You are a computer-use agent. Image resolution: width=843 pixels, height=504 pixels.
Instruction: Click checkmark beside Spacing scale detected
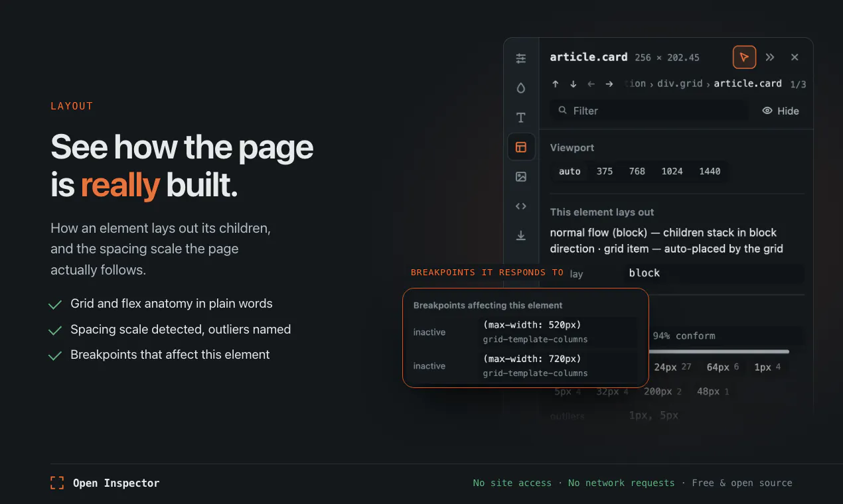55,330
